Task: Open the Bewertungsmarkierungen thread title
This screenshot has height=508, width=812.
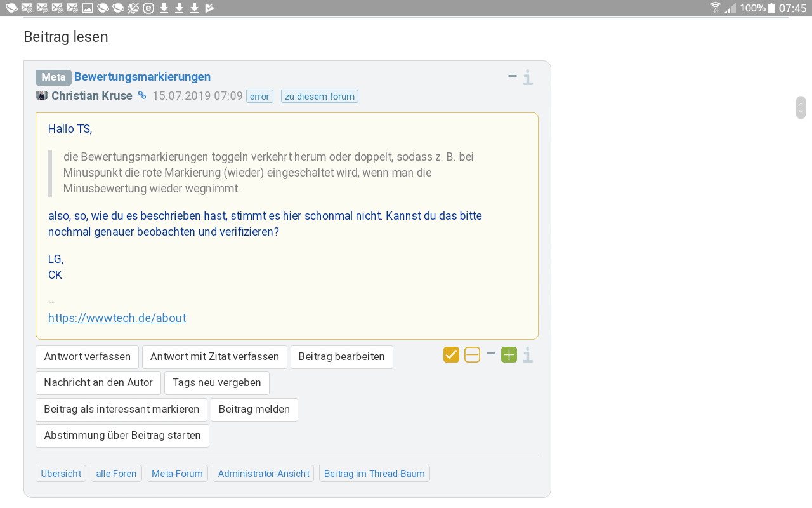Action: coord(142,77)
